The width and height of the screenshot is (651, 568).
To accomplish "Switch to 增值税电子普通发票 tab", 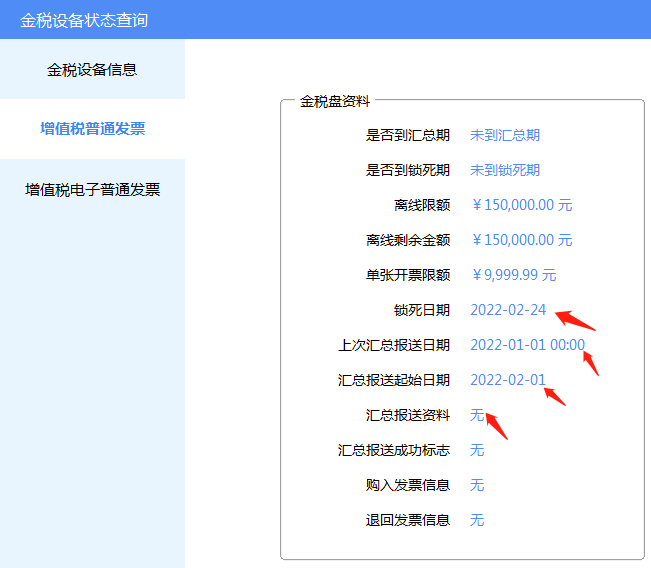I will 92,190.
